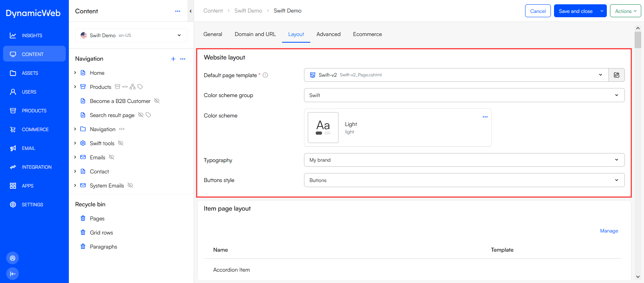The height and width of the screenshot is (283, 644).
Task: Click the Cancel button
Action: [538, 11]
